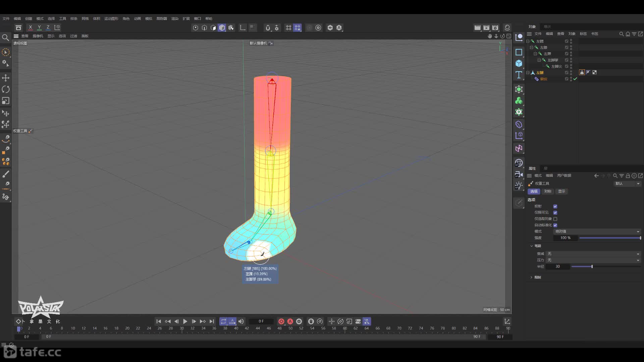Open the 运动图形 main menu
Screen dimensions: 644x362
pyautogui.click(x=111, y=19)
